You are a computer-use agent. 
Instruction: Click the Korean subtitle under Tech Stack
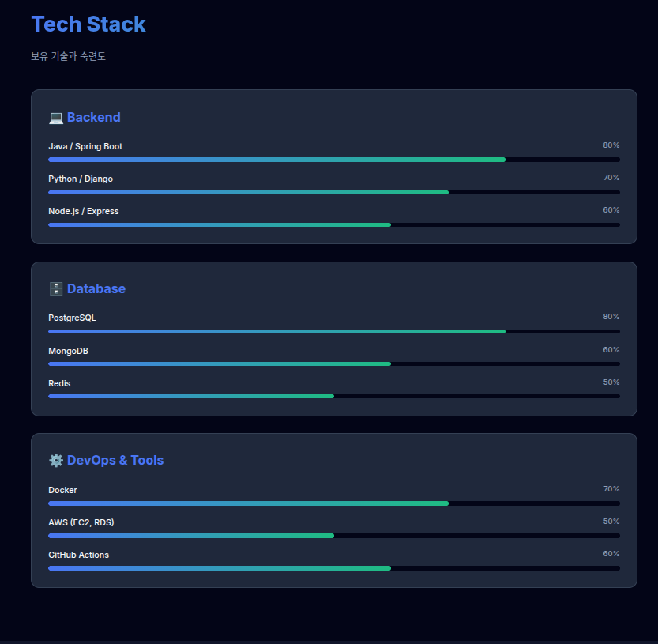tap(68, 56)
